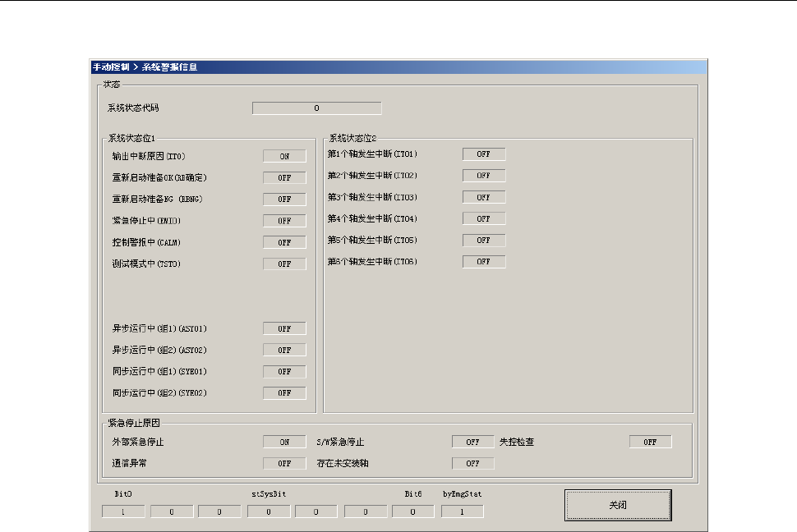797x532 pixels.
Task: Click the OFF status for 重新启动准备NG
Action: tap(284, 199)
